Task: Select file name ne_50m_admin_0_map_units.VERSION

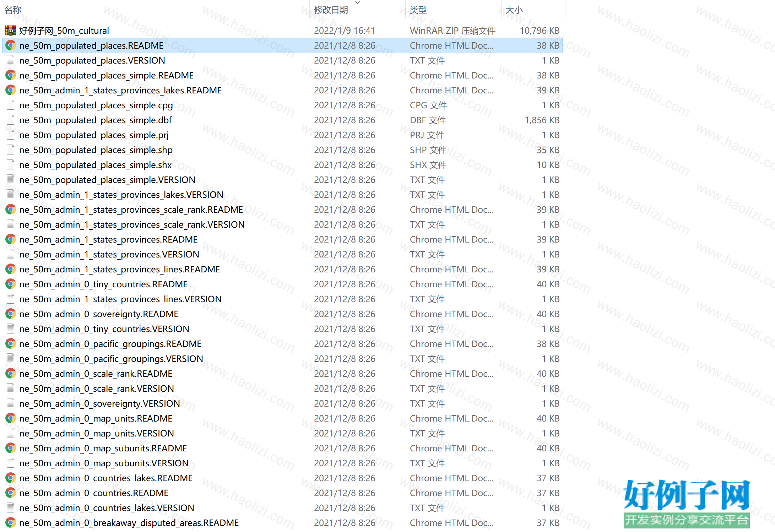Action: pos(97,433)
